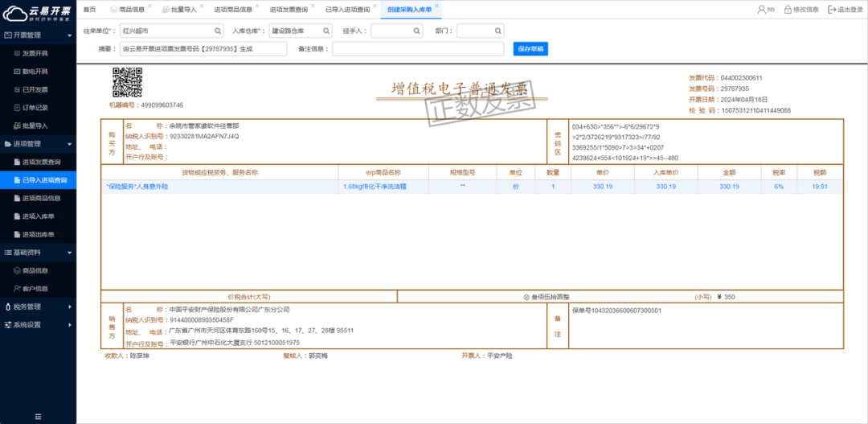The image size is (868, 424).
Task: Open 进项入库单 in the sidebar
Action: pos(38,216)
